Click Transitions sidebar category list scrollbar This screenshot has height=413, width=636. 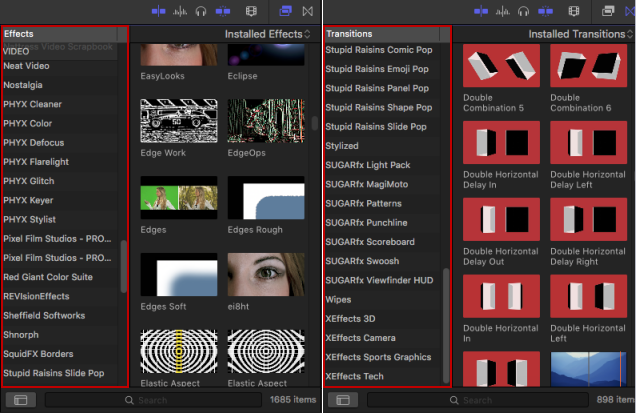pos(446,325)
